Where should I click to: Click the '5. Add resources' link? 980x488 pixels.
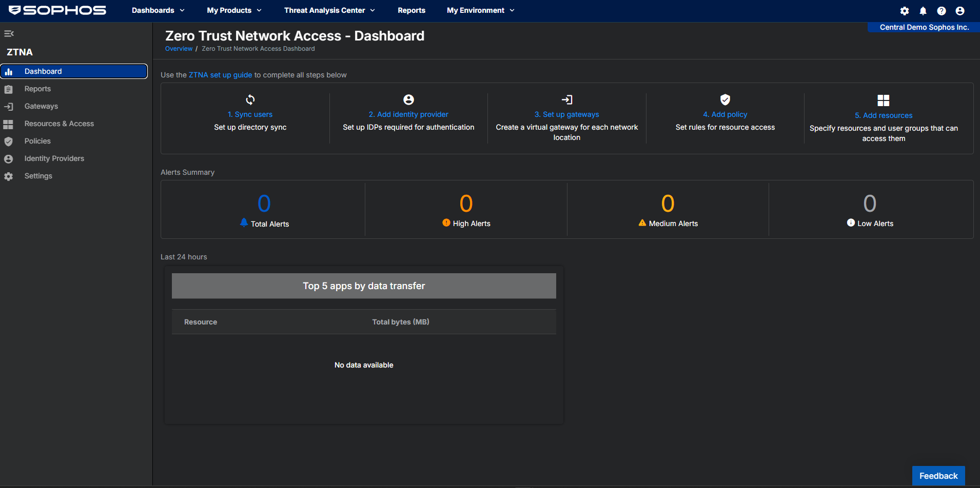(884, 115)
